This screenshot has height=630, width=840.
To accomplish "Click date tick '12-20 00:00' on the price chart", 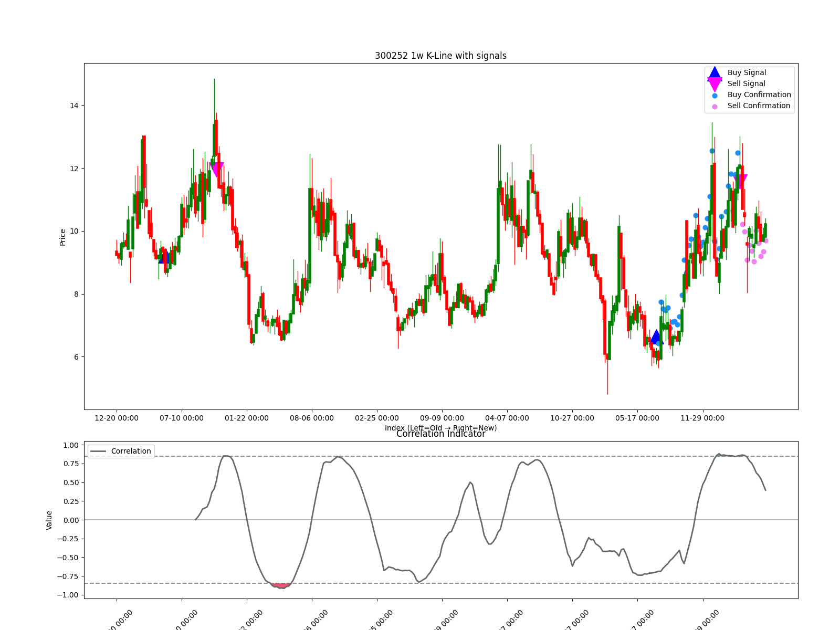I will (117, 418).
